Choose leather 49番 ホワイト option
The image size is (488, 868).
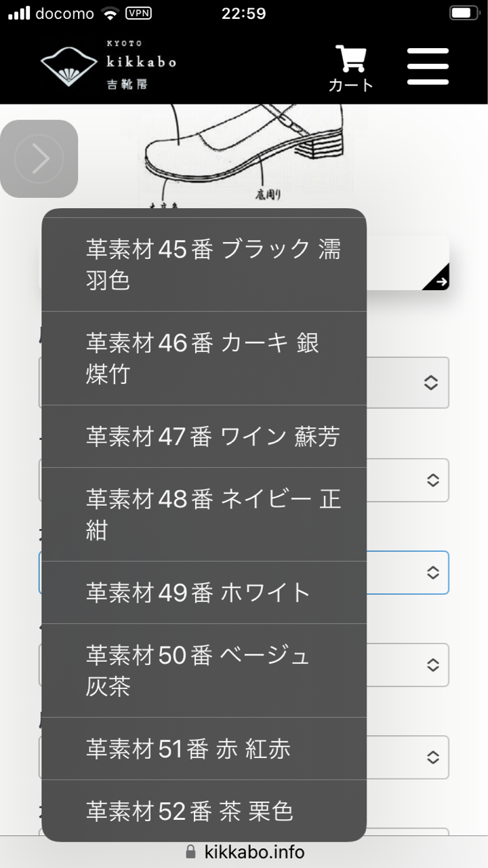click(203, 592)
